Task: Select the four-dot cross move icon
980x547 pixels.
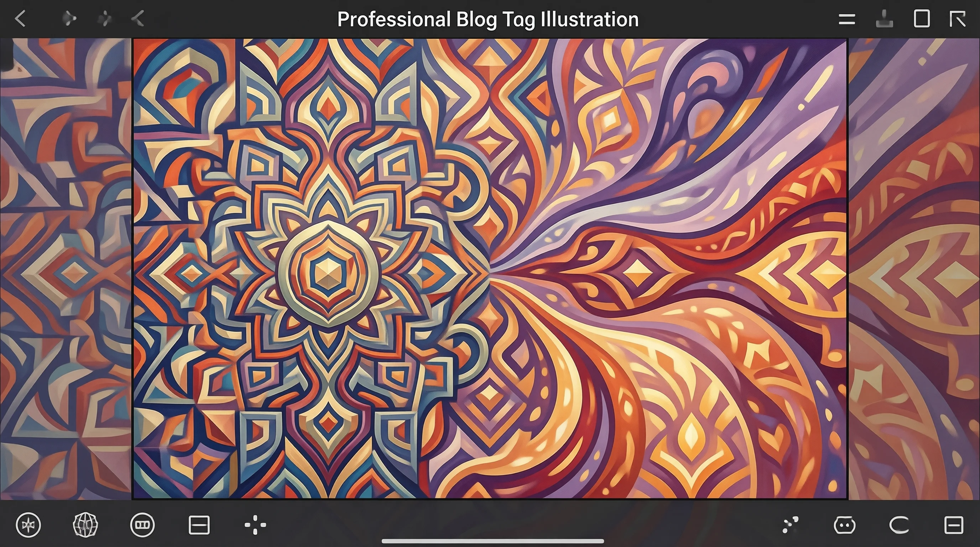Action: [x=255, y=525]
